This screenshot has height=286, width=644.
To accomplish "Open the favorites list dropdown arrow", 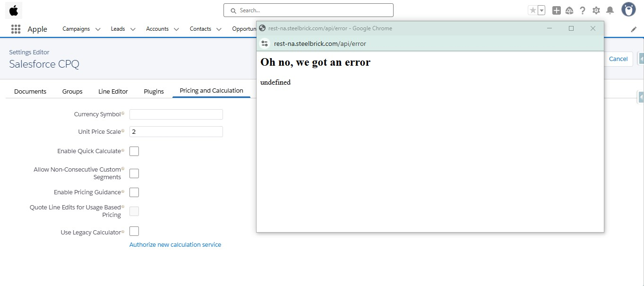I will pos(541,10).
